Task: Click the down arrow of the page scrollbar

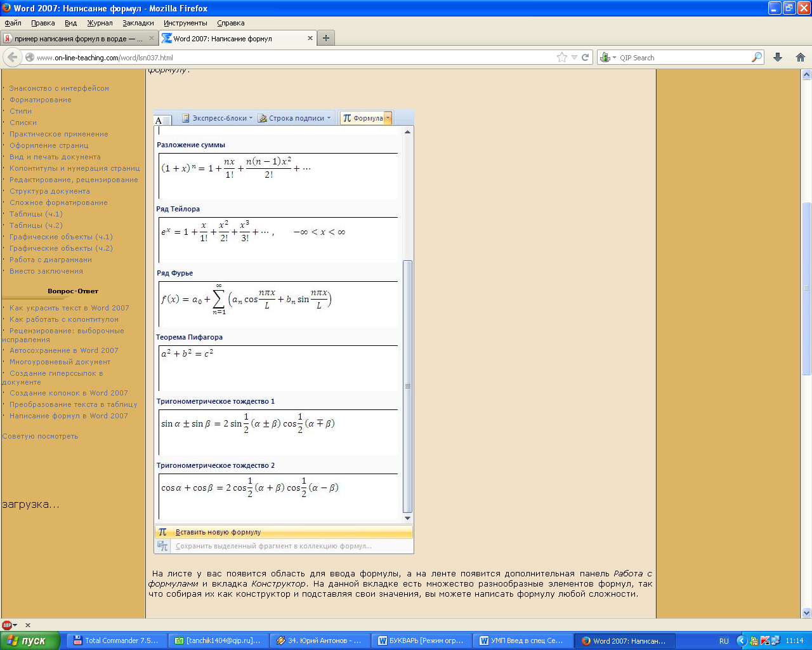Action: [806, 613]
